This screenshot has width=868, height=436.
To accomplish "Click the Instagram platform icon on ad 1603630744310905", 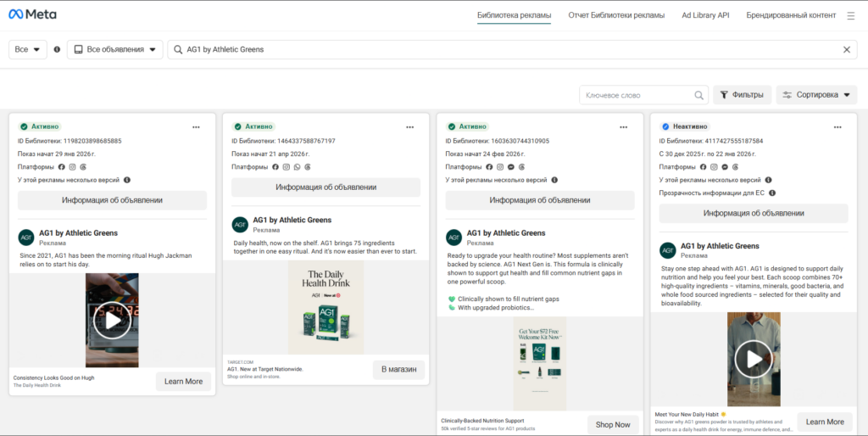I will pyautogui.click(x=500, y=167).
